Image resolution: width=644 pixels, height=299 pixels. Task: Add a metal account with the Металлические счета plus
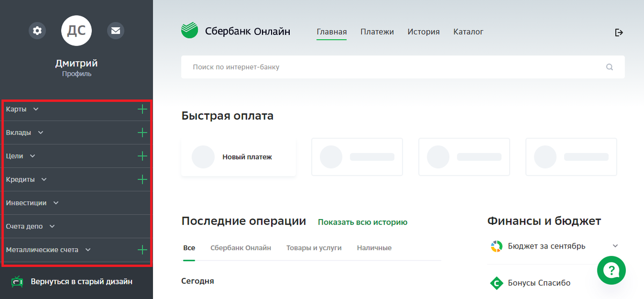142,250
